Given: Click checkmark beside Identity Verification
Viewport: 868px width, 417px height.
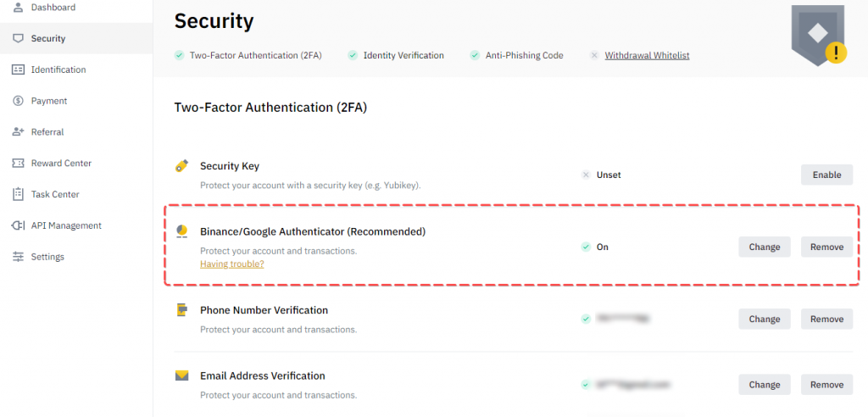Looking at the screenshot, I should 353,55.
